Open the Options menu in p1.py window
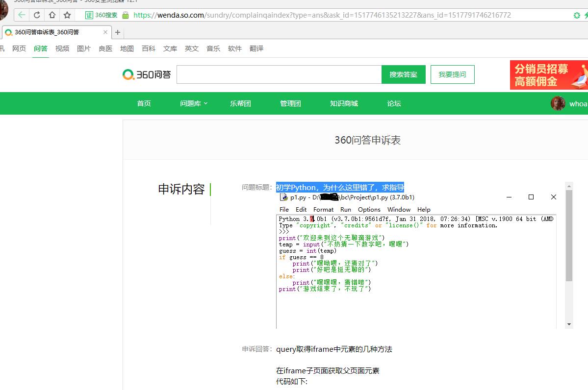 point(369,209)
